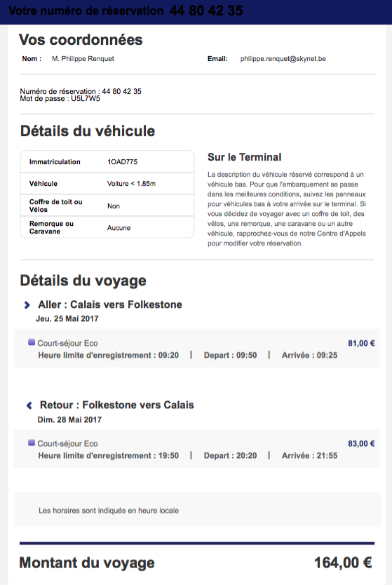This screenshot has width=392, height=585.
Task: Click the return fare 83,00 €
Action: pyautogui.click(x=361, y=443)
